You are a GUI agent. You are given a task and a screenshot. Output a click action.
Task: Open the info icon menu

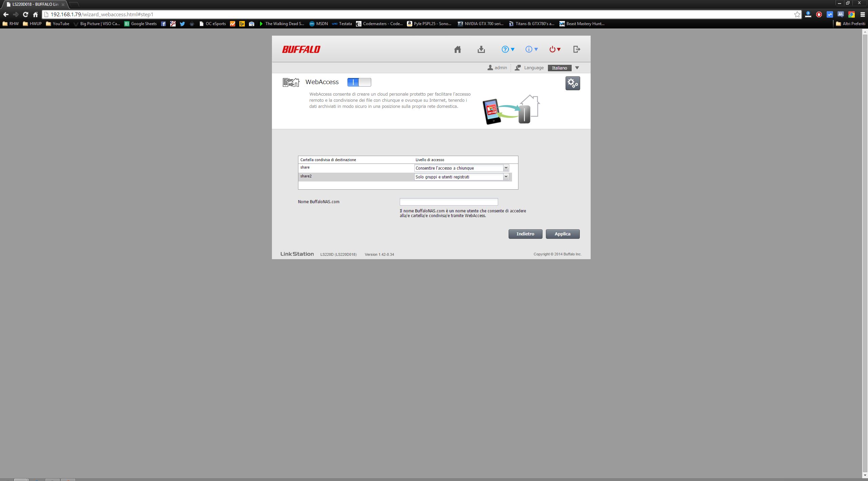531,50
